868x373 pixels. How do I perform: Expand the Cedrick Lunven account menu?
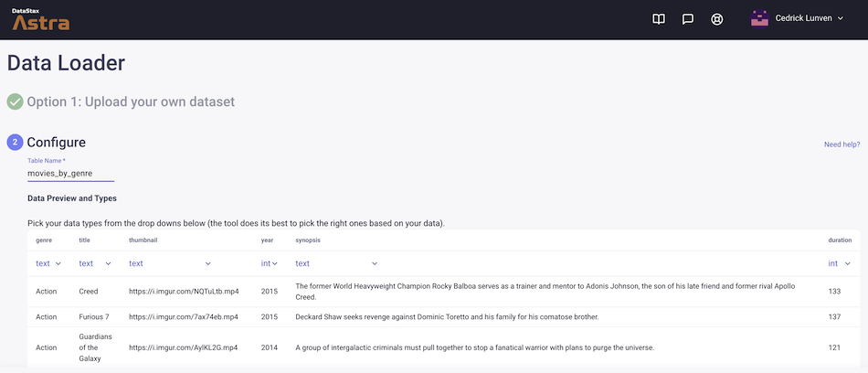(x=809, y=18)
